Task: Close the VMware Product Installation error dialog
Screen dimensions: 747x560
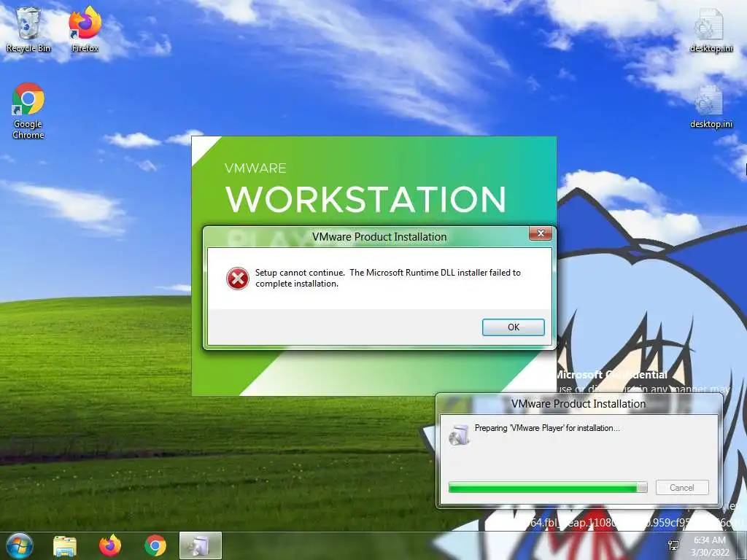Action: 541,233
